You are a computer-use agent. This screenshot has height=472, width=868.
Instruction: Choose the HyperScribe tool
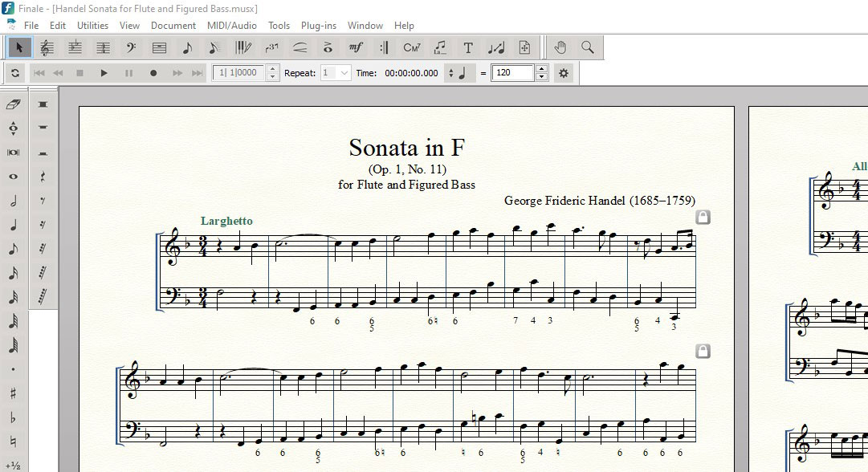point(243,47)
